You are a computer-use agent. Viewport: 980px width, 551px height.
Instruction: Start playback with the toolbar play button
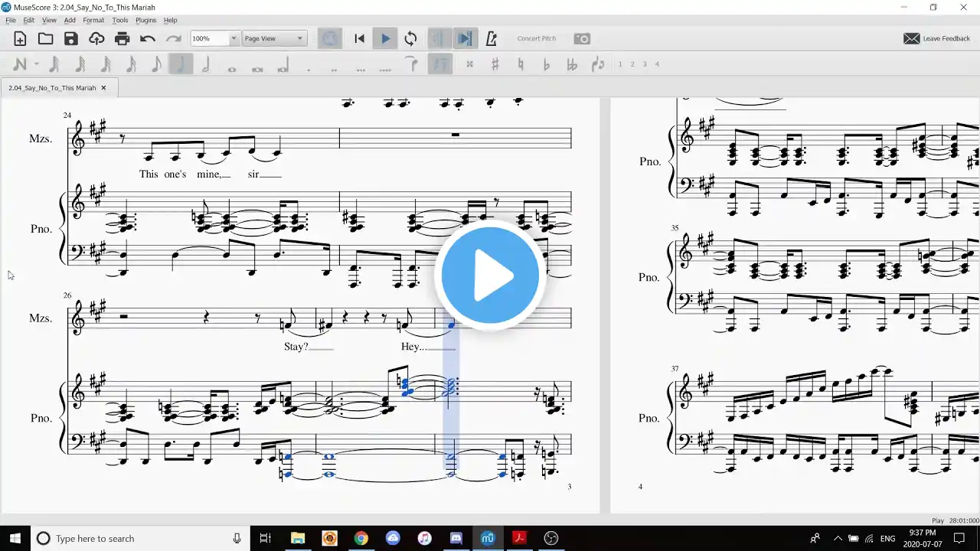coord(385,38)
